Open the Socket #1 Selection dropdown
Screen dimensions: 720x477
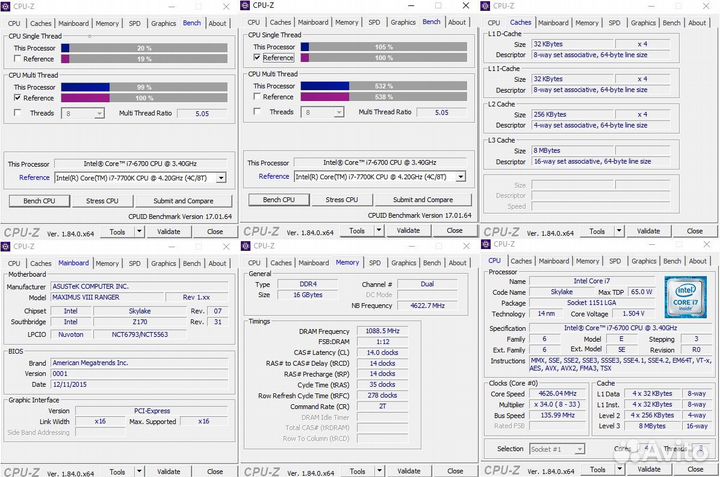(580, 449)
